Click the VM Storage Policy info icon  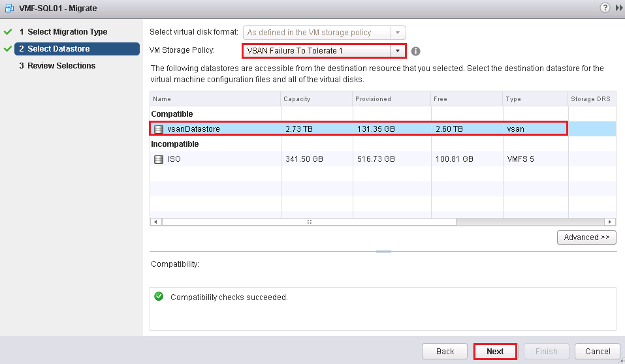pos(415,51)
